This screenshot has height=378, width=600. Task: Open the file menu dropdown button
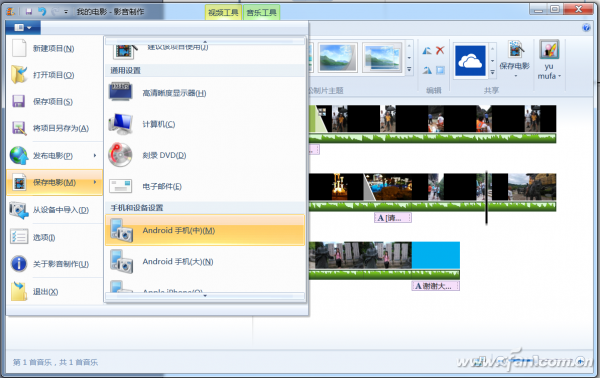[23, 28]
